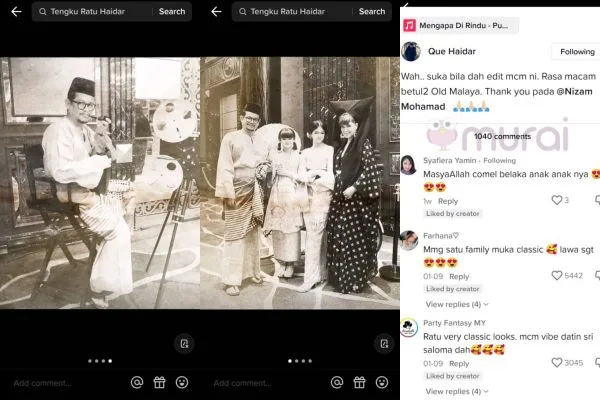Like Syafiera Yamin's comment

point(557,200)
